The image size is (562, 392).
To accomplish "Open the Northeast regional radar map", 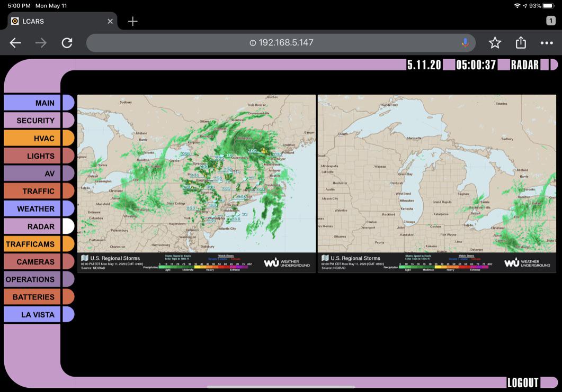I will click(x=196, y=174).
